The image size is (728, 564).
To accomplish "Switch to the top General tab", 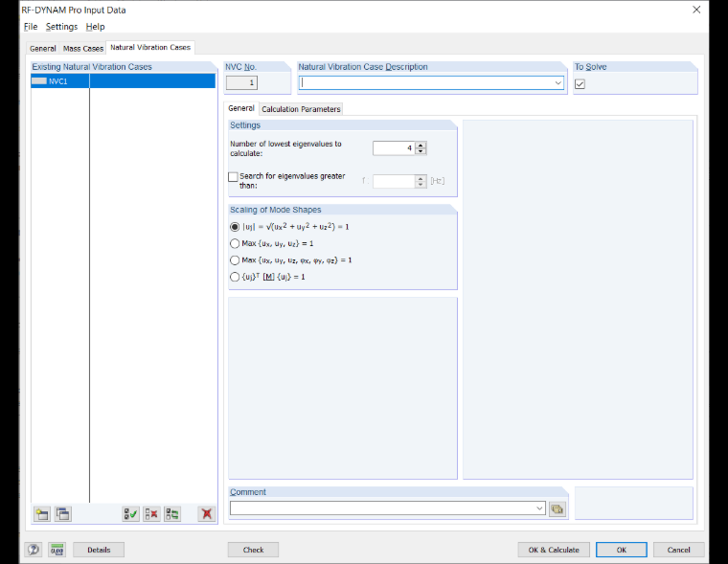I will [43, 48].
